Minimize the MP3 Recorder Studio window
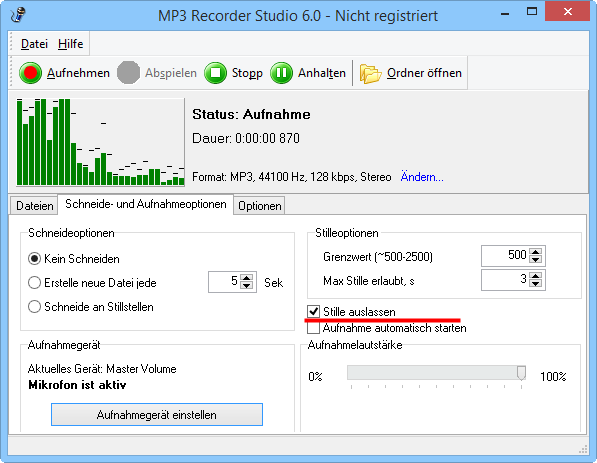This screenshot has height=463, width=597. tap(505, 14)
